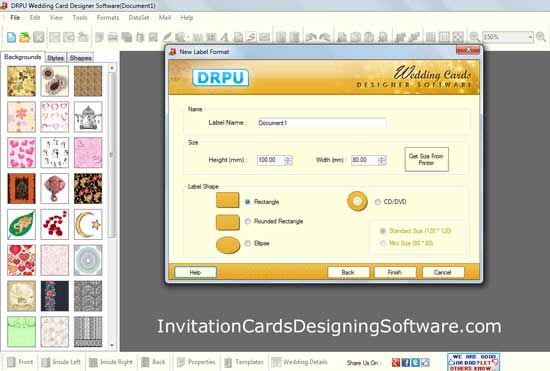Screen dimensions: 550x371
Task: Open the Front card side tab
Action: [x=20, y=362]
